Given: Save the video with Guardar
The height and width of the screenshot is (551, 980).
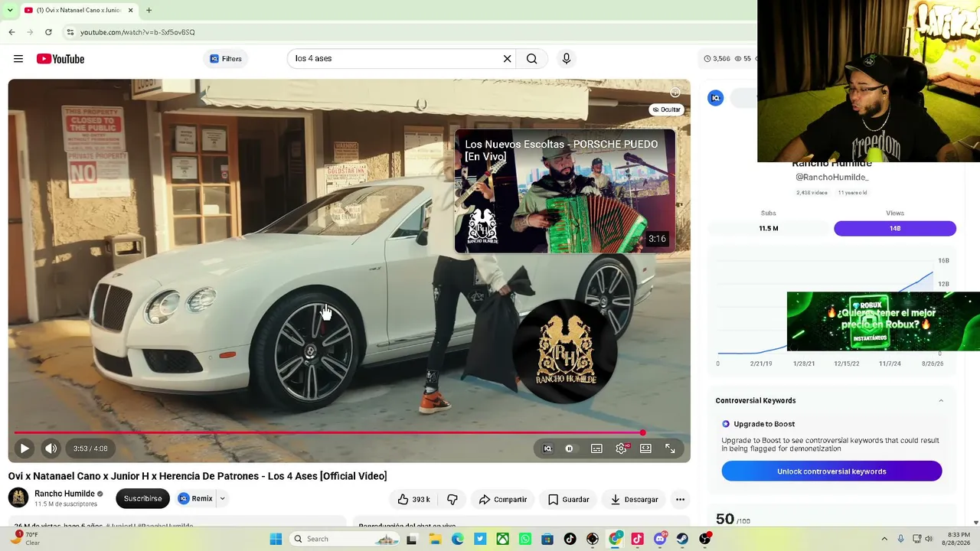Looking at the screenshot, I should (x=569, y=500).
